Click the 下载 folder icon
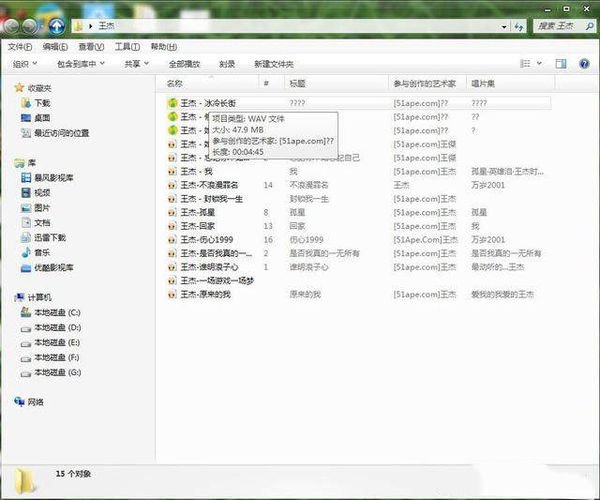Screen dimensions: 600x500 26,103
